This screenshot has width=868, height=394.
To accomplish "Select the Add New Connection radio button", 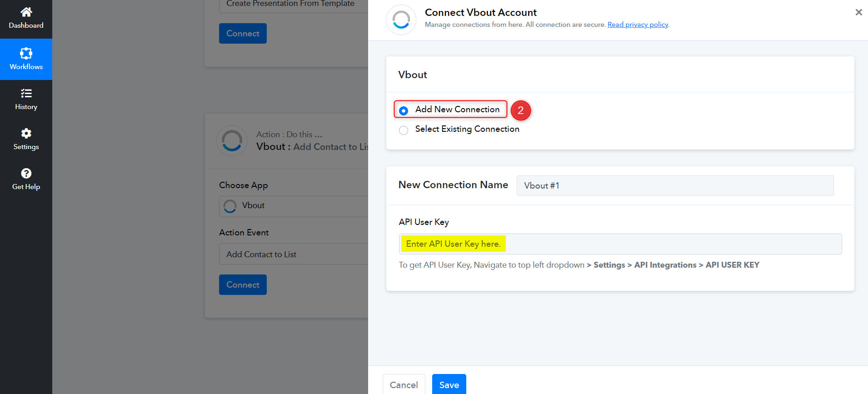I will click(x=404, y=110).
